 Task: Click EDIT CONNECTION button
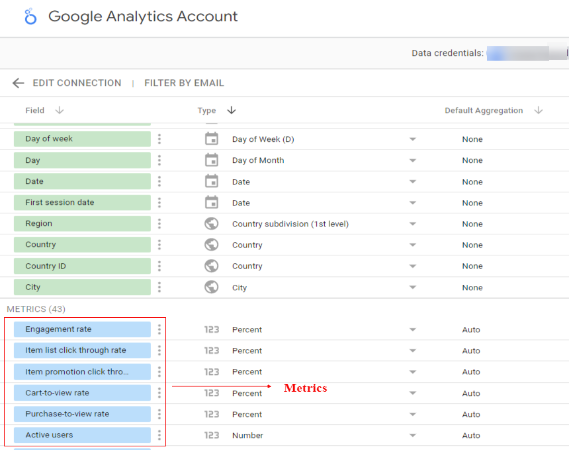tap(77, 83)
